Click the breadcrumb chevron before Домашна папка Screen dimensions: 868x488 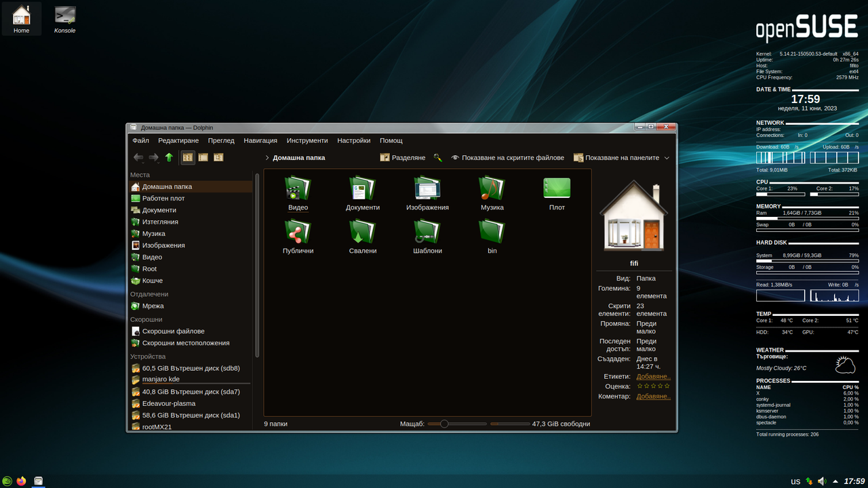pos(267,157)
